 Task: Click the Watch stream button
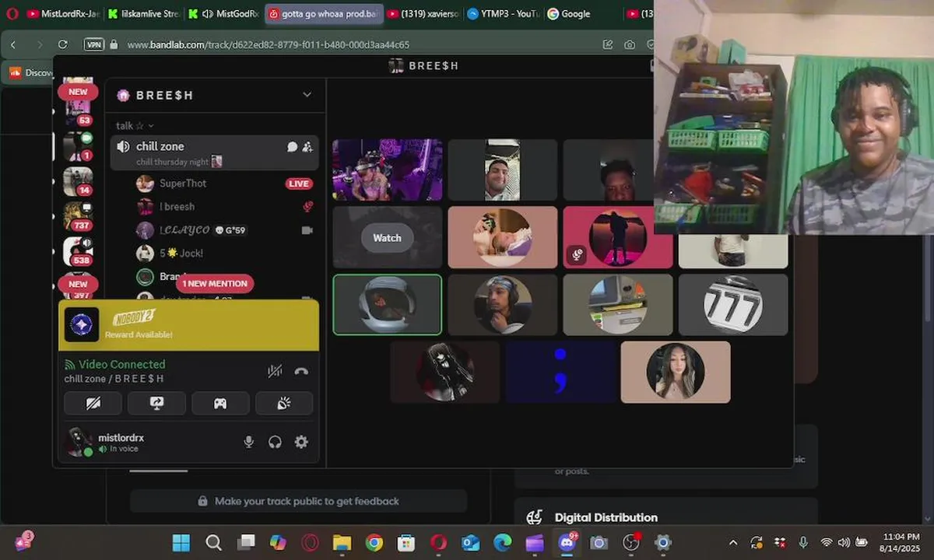pyautogui.click(x=387, y=238)
